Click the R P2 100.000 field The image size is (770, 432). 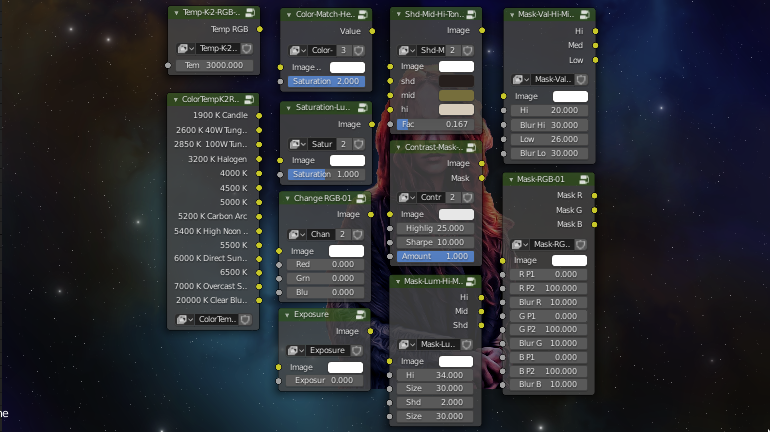click(548, 288)
